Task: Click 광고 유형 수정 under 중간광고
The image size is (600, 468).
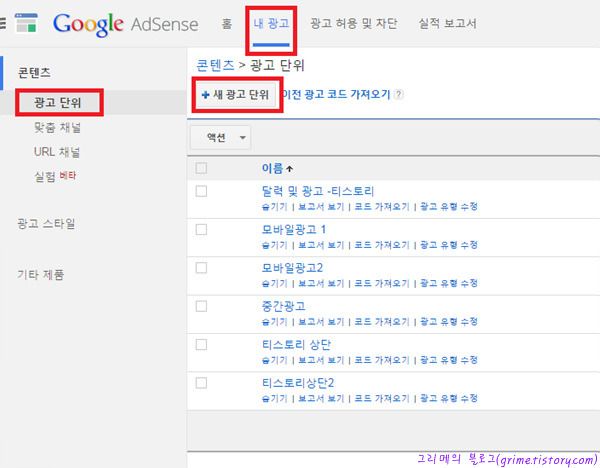Action: (x=448, y=321)
